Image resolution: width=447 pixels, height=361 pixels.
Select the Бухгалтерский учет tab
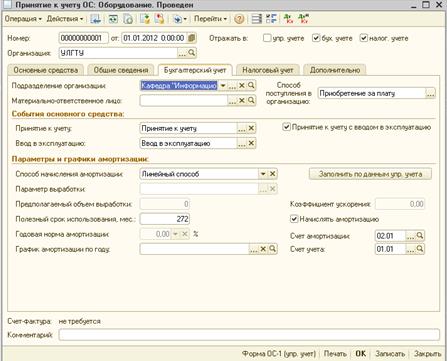(x=195, y=70)
